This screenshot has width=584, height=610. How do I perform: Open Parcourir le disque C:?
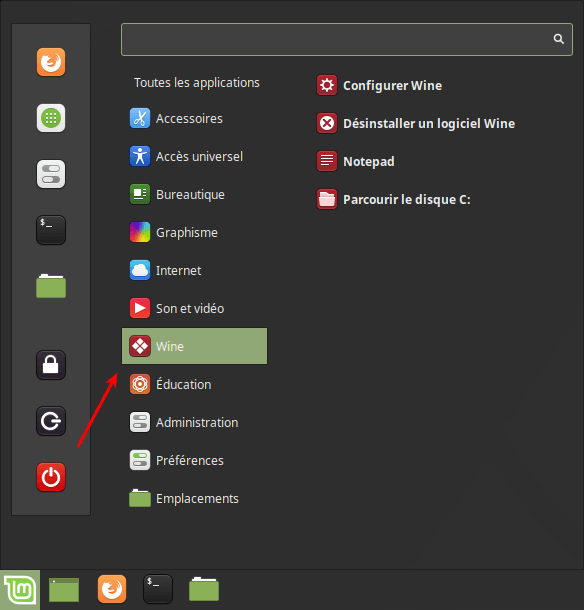(394, 200)
